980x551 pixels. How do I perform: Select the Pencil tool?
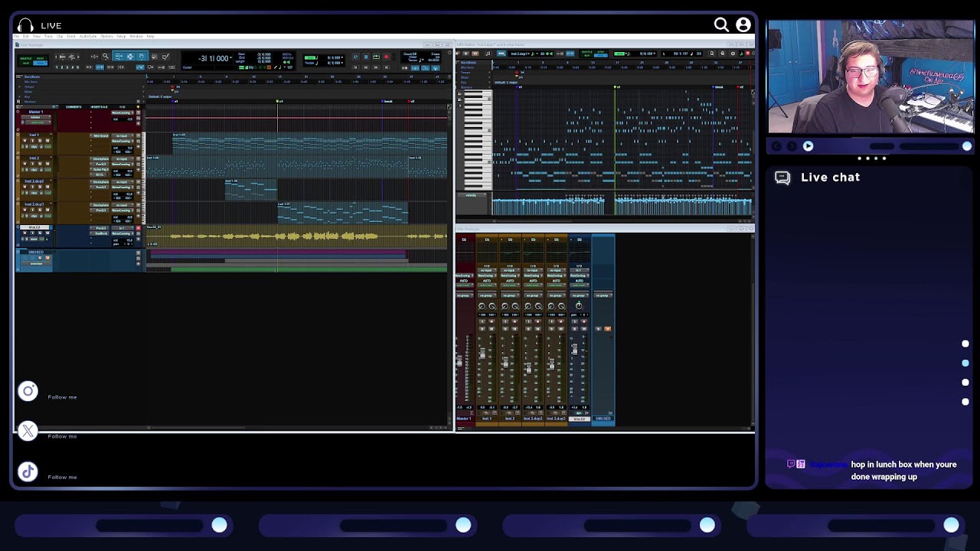coord(165,57)
